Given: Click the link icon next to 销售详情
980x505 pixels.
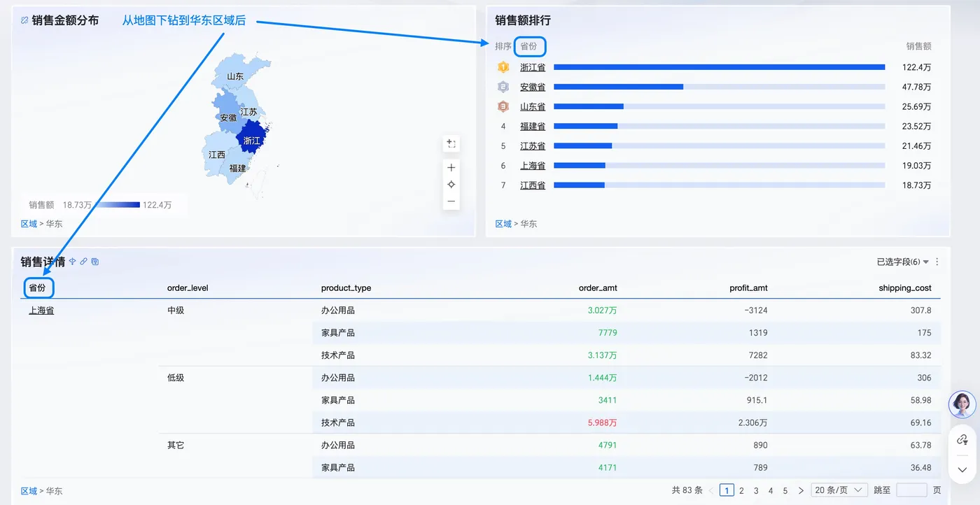Looking at the screenshot, I should pyautogui.click(x=83, y=262).
